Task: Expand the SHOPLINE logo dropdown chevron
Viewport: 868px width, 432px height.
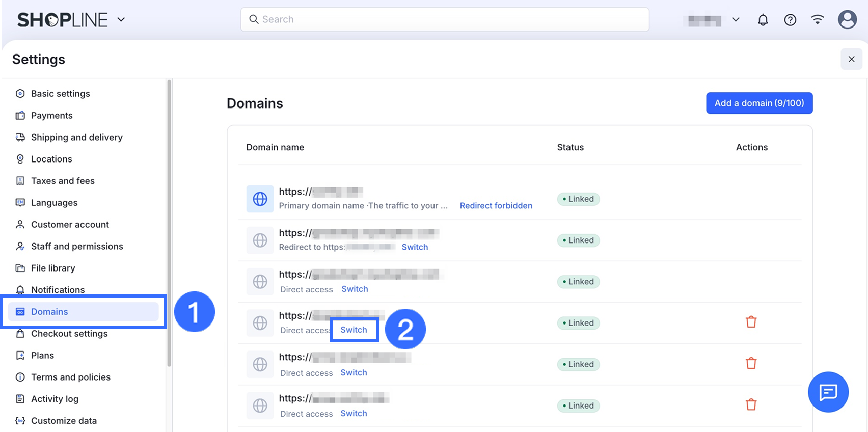Action: [x=121, y=20]
